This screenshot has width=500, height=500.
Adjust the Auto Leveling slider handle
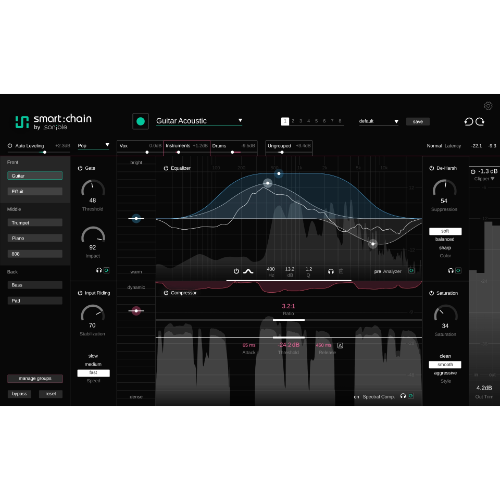click(44, 152)
